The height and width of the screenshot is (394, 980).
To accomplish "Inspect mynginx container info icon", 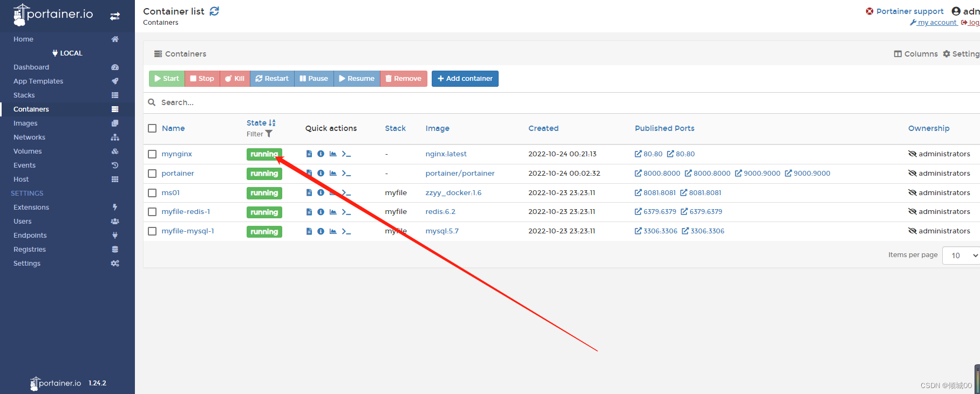I will point(321,154).
